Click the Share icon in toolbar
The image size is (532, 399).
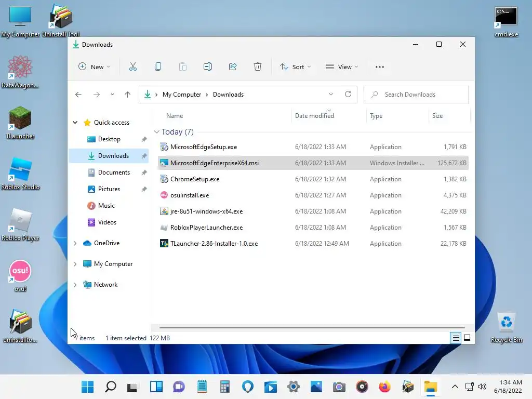pos(233,67)
